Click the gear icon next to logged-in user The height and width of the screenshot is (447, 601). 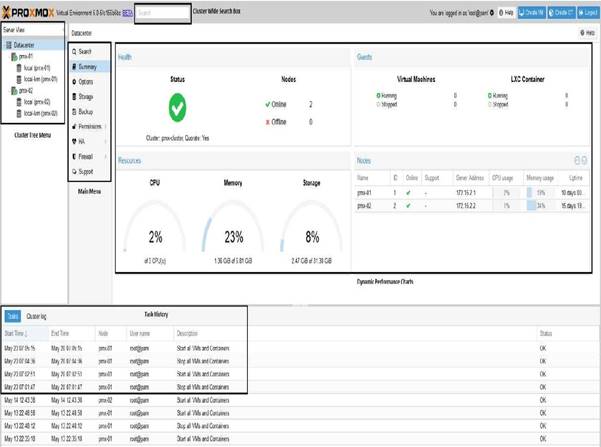pyautogui.click(x=492, y=13)
